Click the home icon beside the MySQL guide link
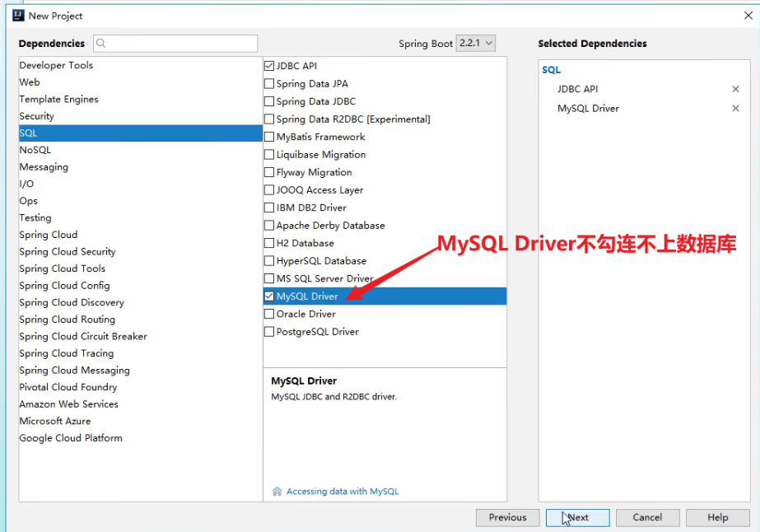 [x=277, y=492]
